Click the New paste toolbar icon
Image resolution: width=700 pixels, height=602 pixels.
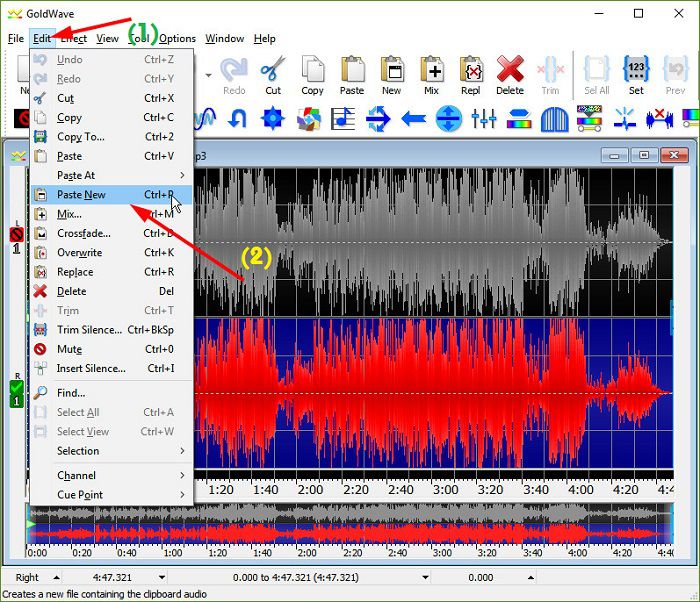392,75
